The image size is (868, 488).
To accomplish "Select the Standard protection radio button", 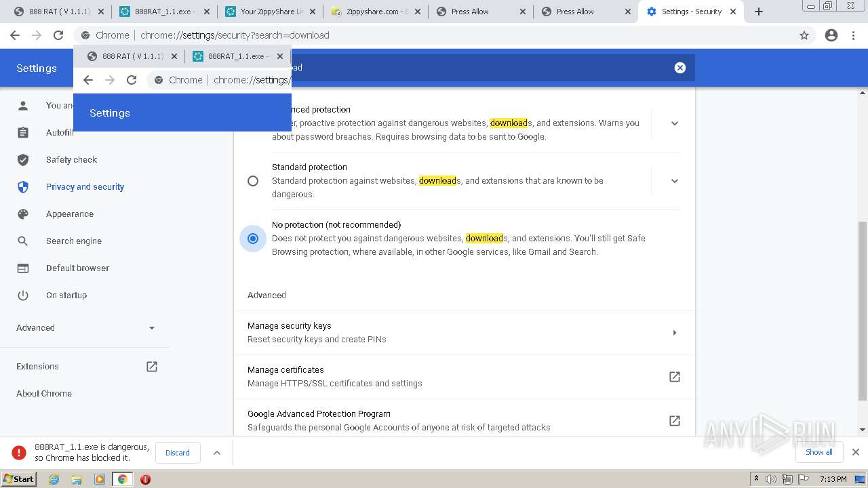I will click(253, 181).
